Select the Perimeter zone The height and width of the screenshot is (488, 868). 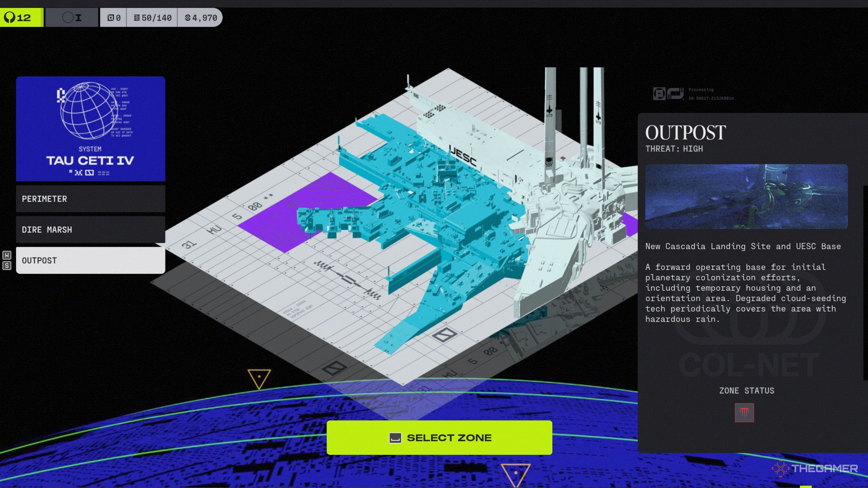tap(91, 199)
